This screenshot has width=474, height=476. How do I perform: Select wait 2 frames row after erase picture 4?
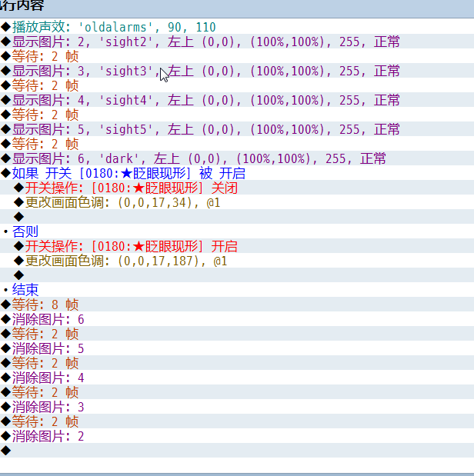point(237,392)
